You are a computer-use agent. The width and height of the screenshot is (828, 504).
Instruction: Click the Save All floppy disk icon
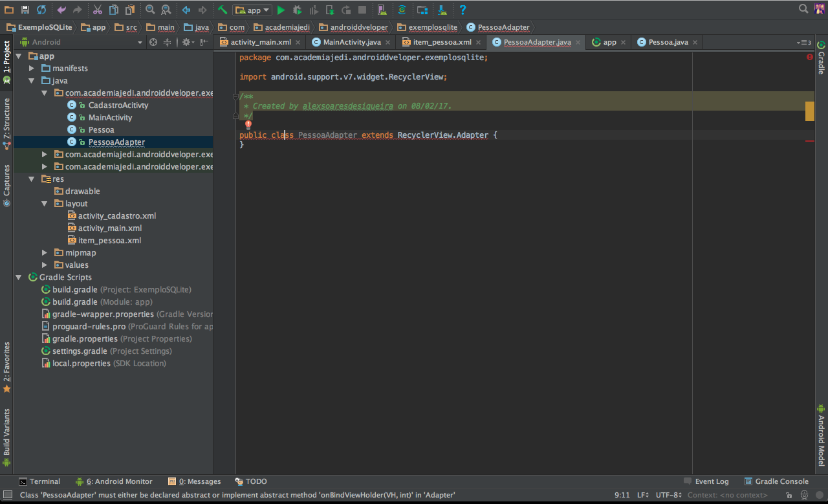[x=25, y=10]
